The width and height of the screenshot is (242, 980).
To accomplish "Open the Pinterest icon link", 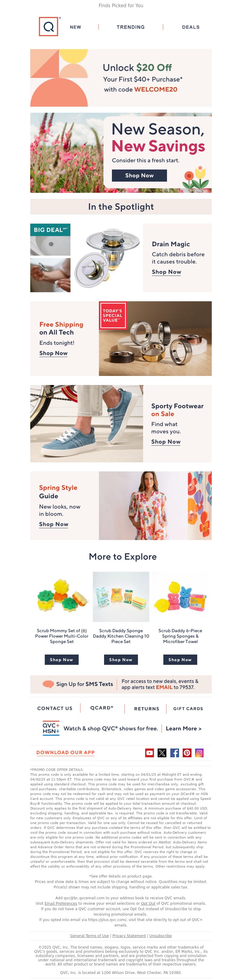I will 187,752.
